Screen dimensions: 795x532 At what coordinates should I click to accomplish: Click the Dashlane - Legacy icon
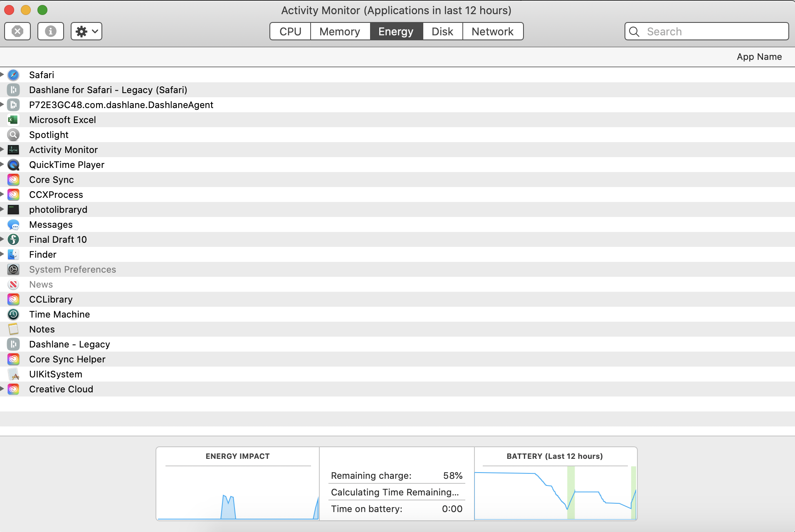point(13,344)
